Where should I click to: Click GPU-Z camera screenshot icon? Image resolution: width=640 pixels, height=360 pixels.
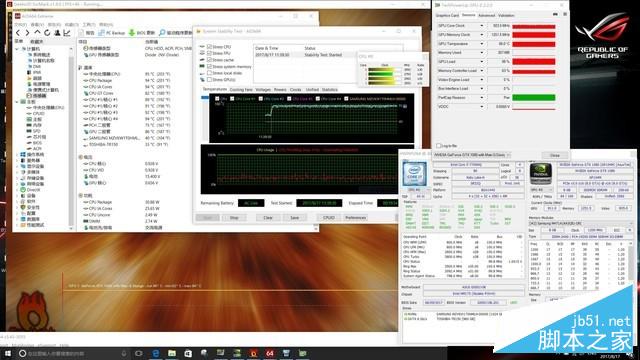pos(555,15)
